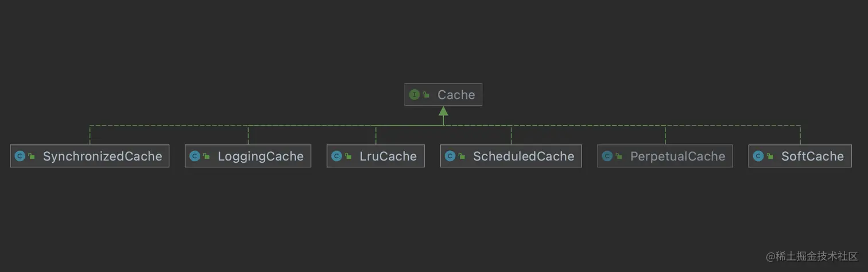Click the lock icon on SoftCache
This screenshot has height=272, width=868.
click(x=770, y=156)
